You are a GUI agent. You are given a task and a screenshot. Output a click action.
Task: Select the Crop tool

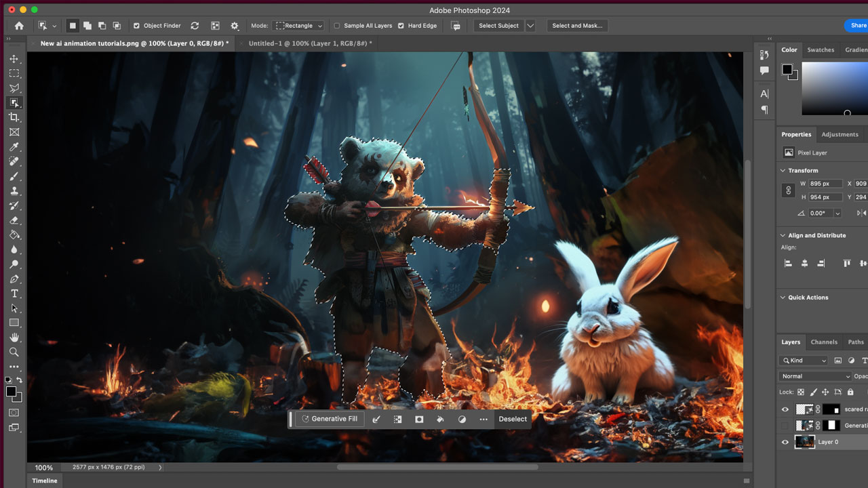(x=14, y=117)
